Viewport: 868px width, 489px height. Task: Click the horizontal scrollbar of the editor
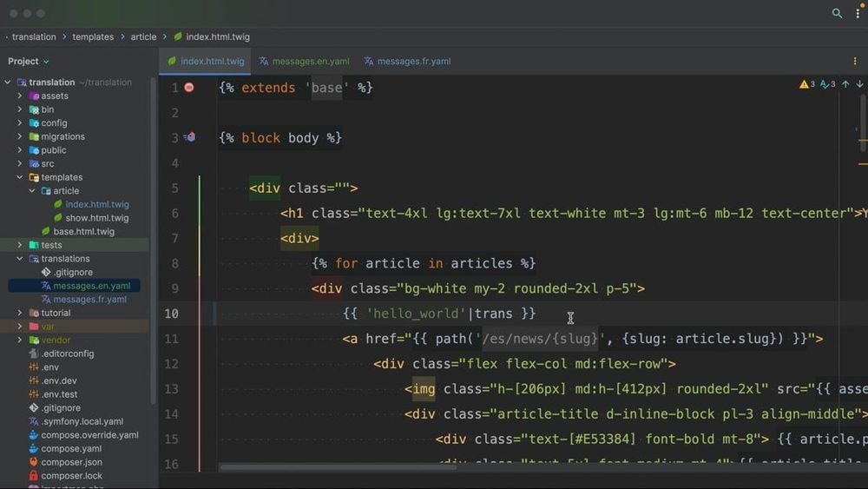click(338, 466)
